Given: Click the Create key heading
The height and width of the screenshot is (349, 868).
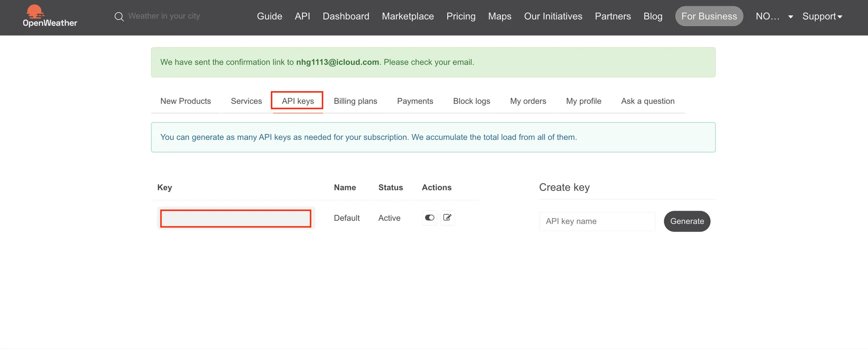Looking at the screenshot, I should point(564,187).
